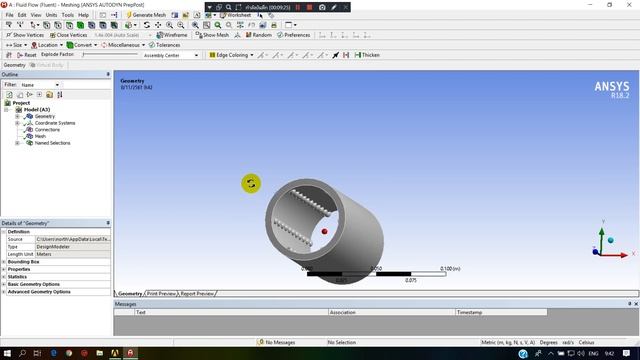Open the Tools menu

click(68, 15)
